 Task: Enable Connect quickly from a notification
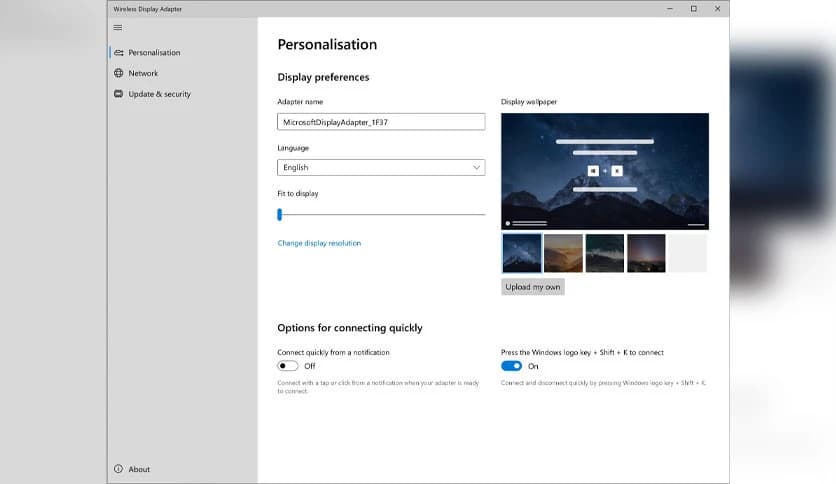[x=288, y=366]
